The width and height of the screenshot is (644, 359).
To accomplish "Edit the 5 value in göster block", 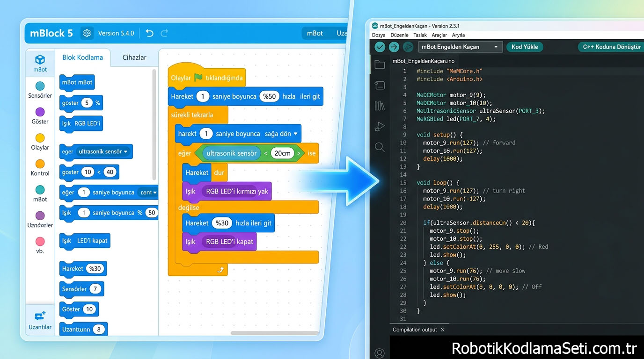I will pyautogui.click(x=87, y=103).
